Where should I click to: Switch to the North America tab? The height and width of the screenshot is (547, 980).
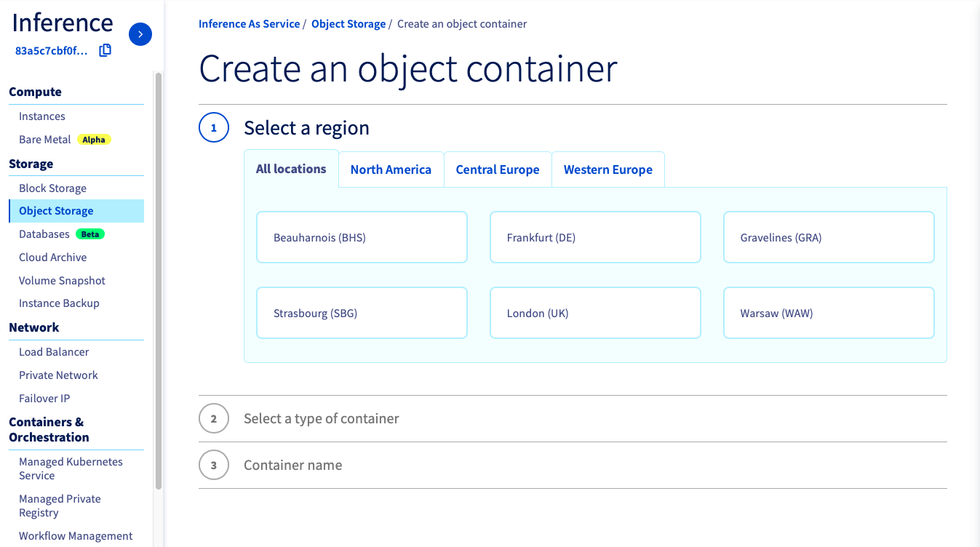point(391,169)
